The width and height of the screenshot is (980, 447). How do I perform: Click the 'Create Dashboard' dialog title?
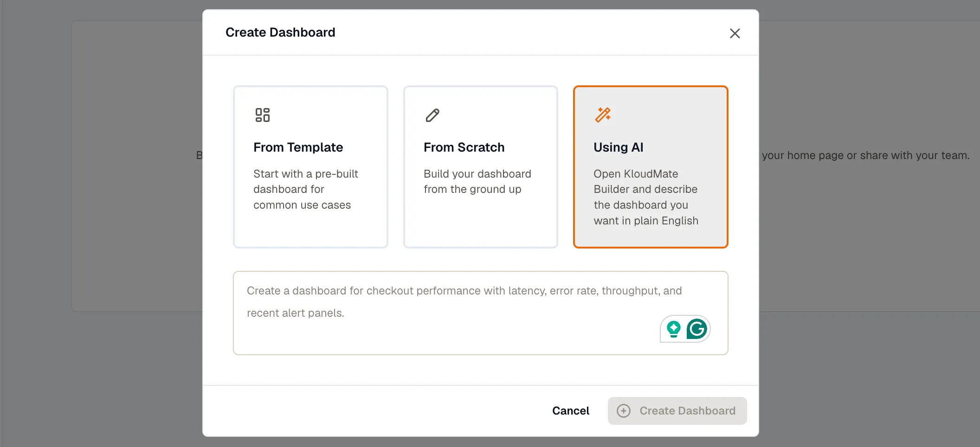(280, 32)
